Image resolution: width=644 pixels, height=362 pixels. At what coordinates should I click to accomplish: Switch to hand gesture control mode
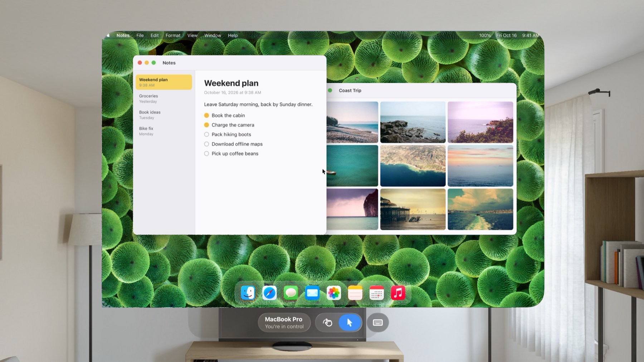coord(327,322)
